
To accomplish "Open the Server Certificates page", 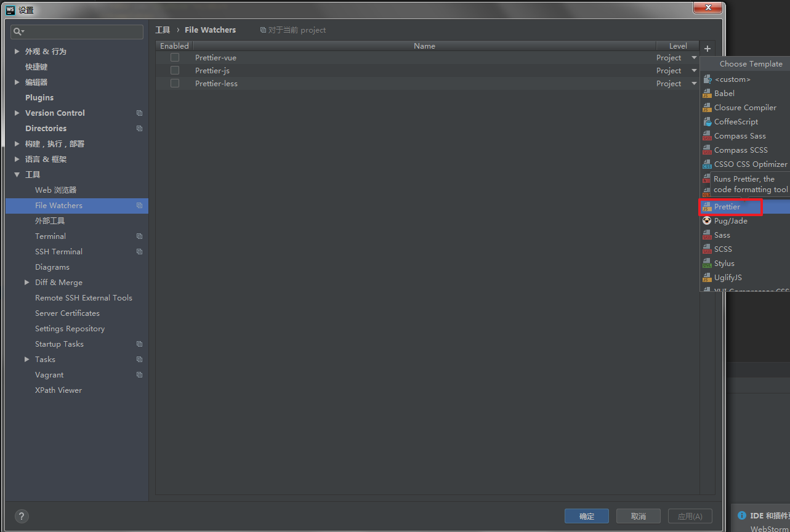I will click(x=67, y=313).
